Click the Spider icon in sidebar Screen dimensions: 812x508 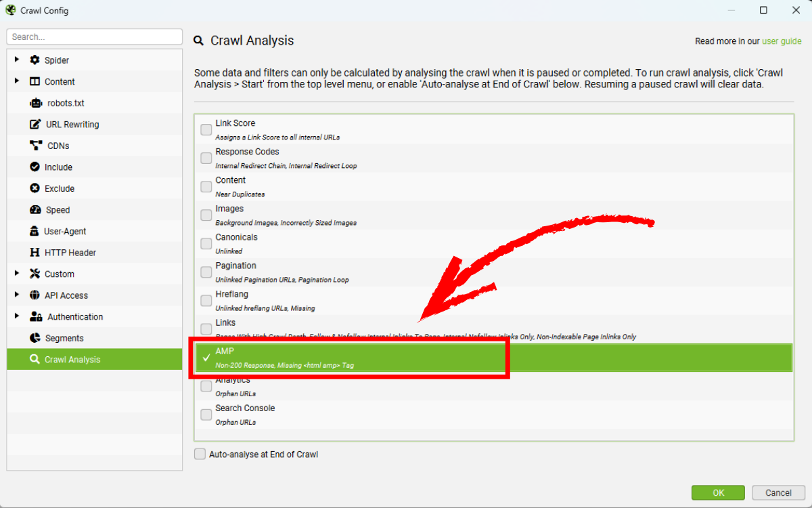pyautogui.click(x=35, y=60)
